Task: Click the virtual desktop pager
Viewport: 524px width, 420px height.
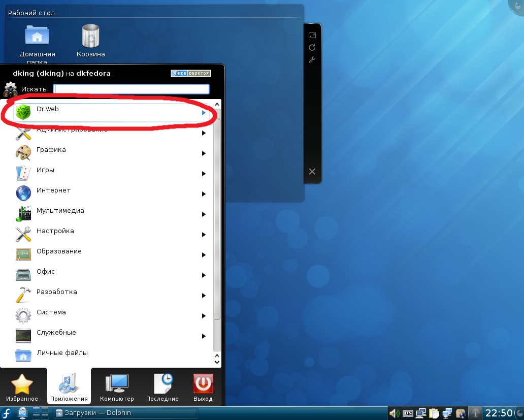Action: (41, 413)
